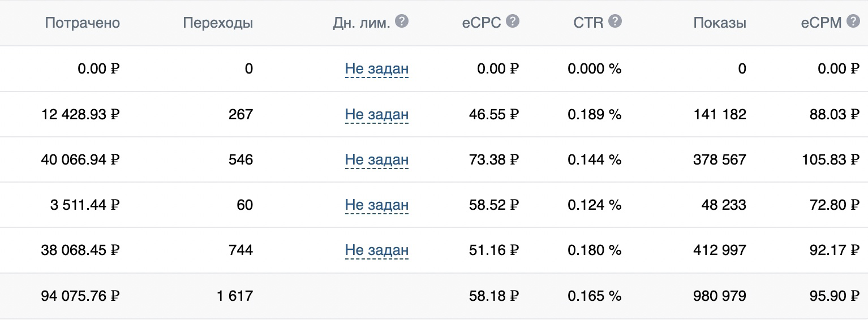
Task: Edit Не задан limit for 12 428.93 ₽ row
Action: [377, 114]
